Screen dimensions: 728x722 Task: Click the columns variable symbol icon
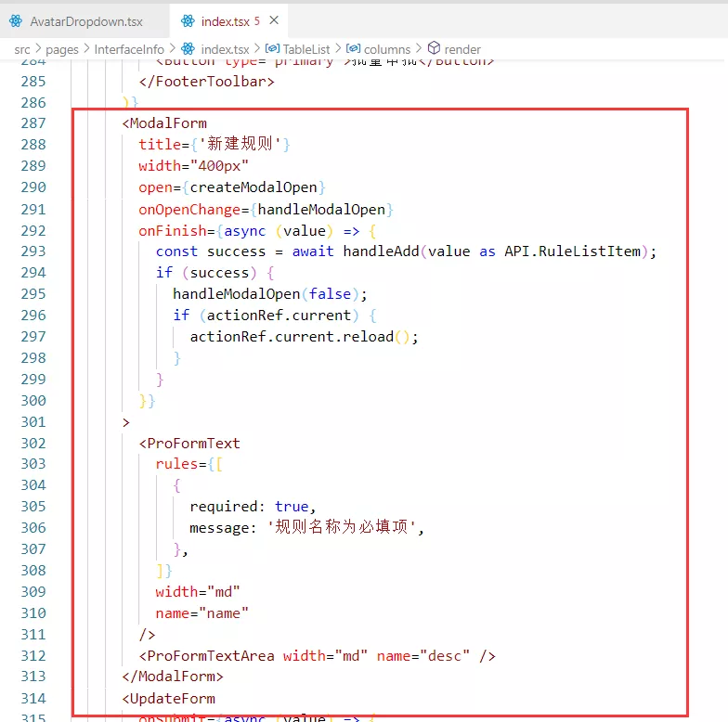pyautogui.click(x=353, y=48)
